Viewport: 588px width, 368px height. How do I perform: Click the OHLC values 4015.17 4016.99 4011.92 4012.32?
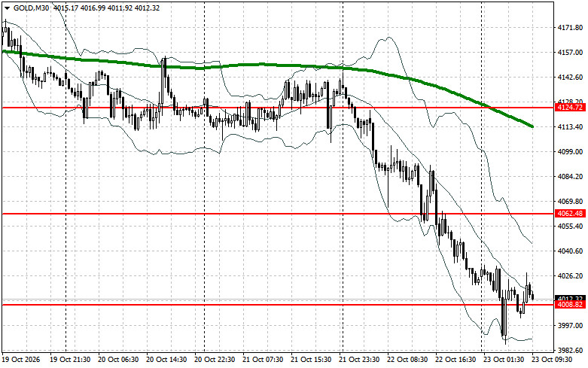click(x=106, y=8)
